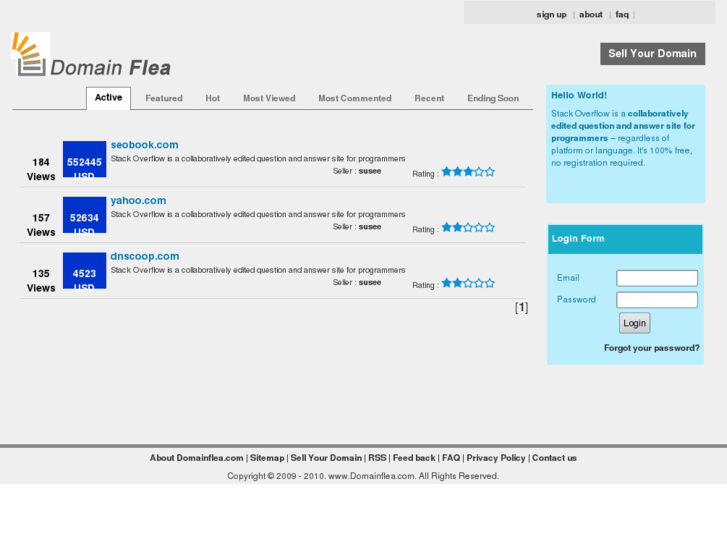Open the Most Commented tab

click(x=355, y=98)
